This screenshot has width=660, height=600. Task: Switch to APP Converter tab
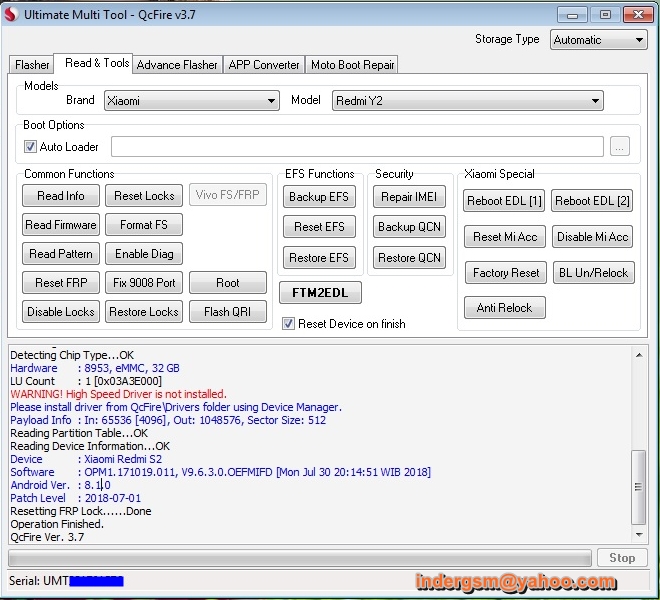[x=264, y=65]
